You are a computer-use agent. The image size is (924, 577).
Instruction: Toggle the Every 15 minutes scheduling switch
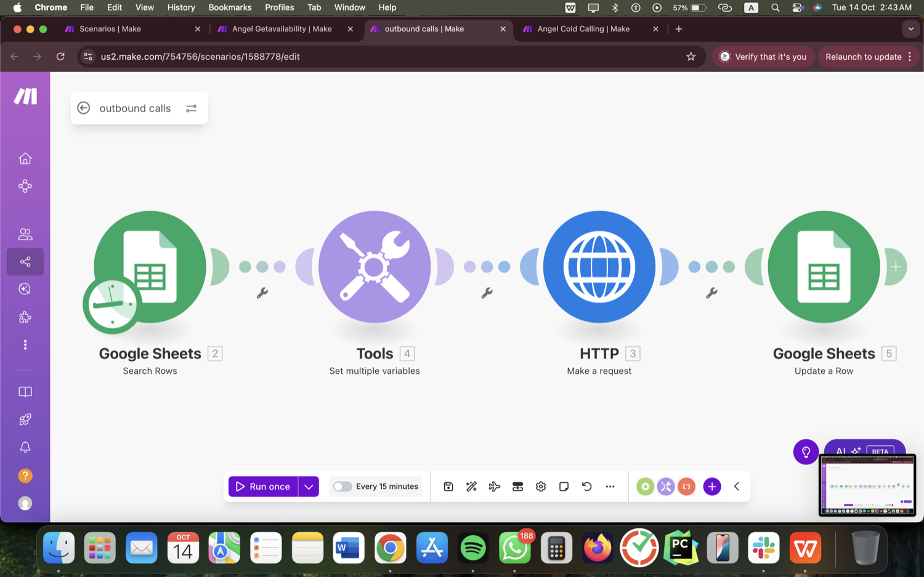[342, 486]
